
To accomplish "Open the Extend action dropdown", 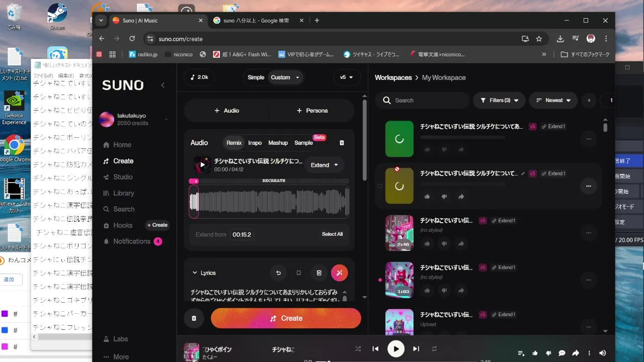I will (325, 165).
